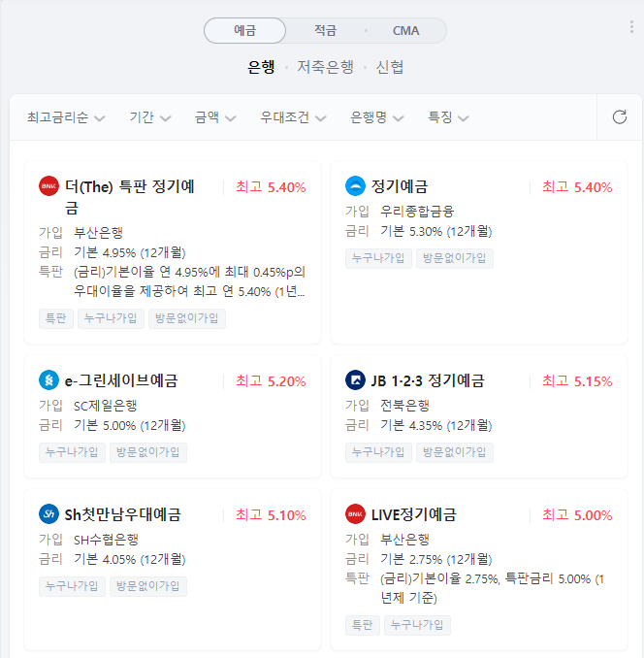Open 우리종합금융 정기예금 product title
The width and height of the screenshot is (644, 658).
400,186
